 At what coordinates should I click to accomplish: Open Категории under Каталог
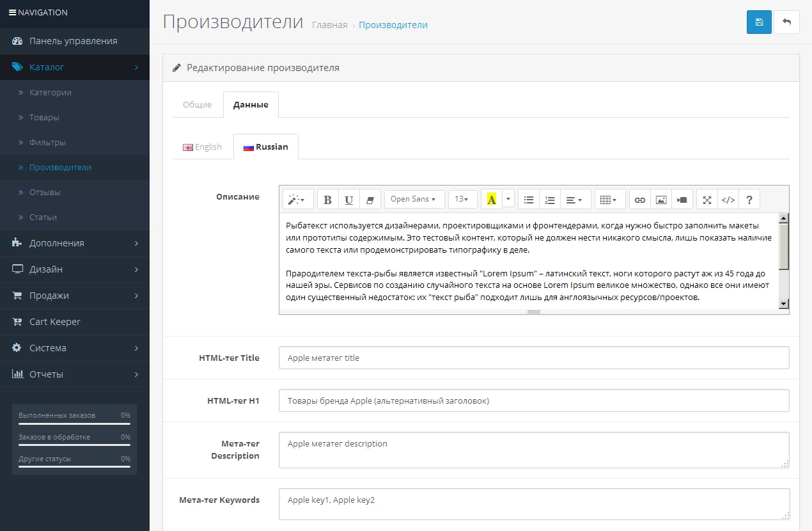coord(75,92)
